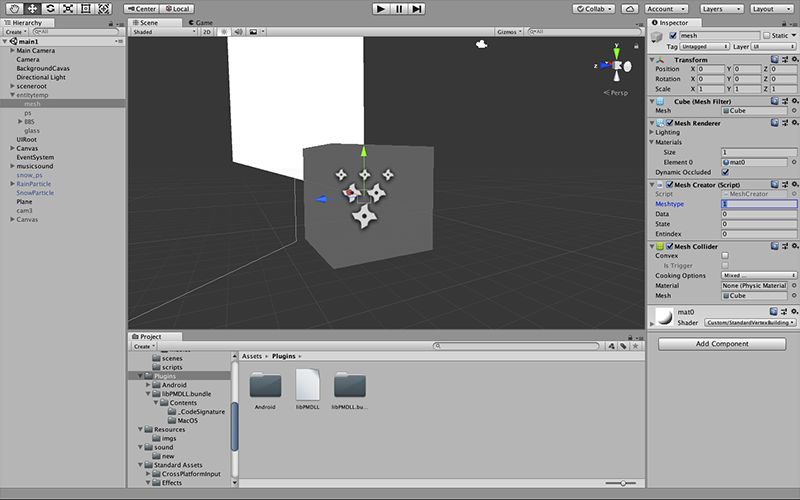Click the Persp projection label
800x500 pixels.
click(x=616, y=93)
